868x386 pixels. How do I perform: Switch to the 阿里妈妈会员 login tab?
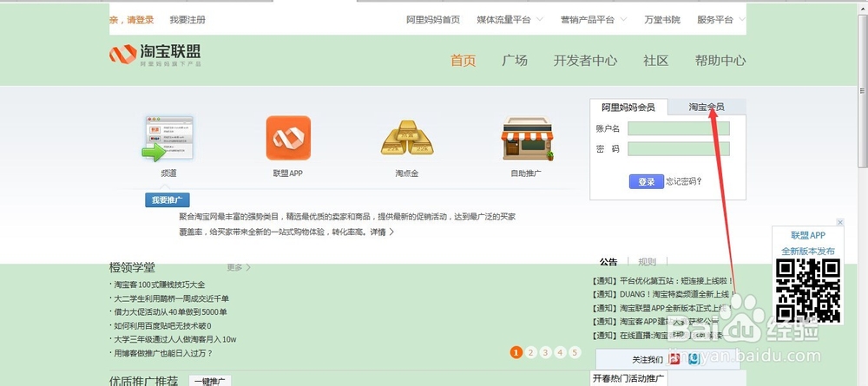coord(628,108)
